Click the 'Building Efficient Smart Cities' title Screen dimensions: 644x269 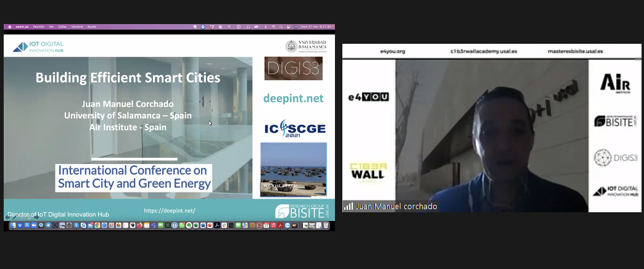coord(128,78)
